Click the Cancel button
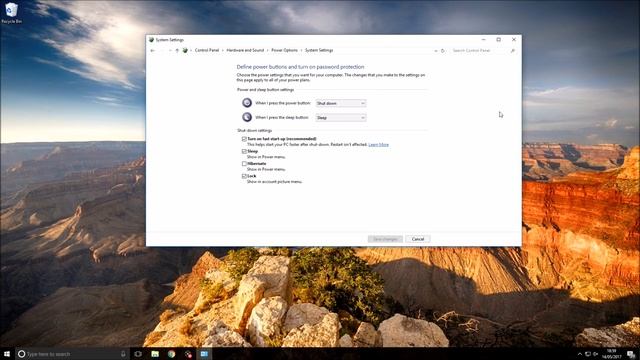The image size is (640, 360). click(x=418, y=239)
